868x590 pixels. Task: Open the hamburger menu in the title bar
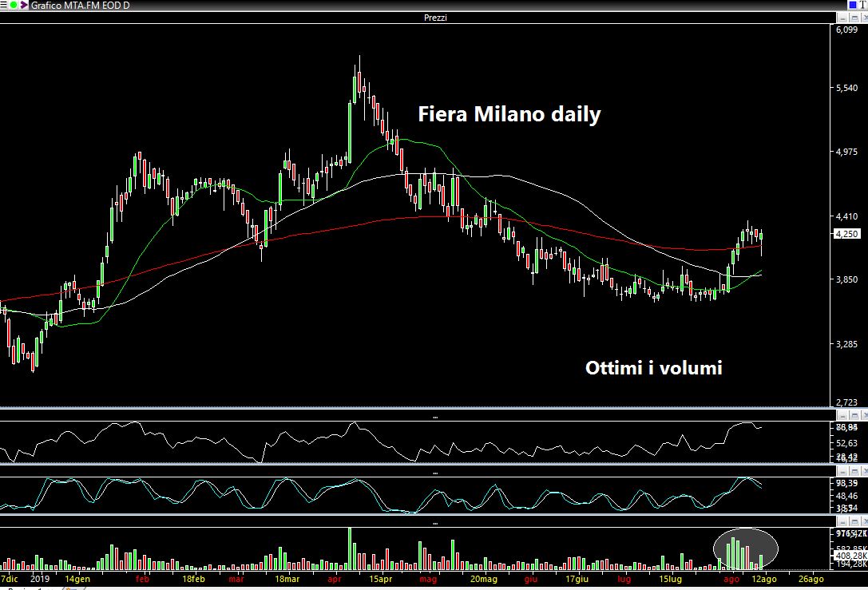[3, 5]
